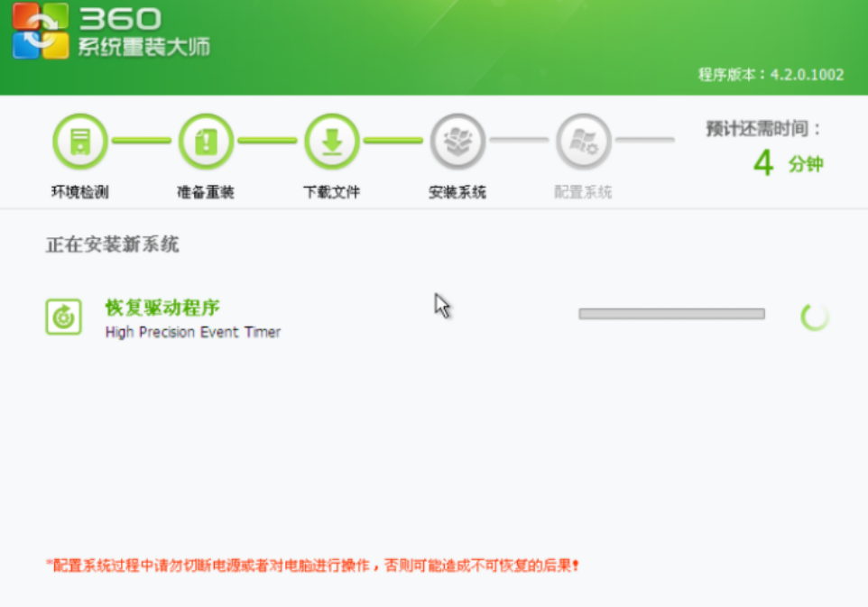The height and width of the screenshot is (607, 868).
Task: Click the green loading spinner
Action: [815, 317]
